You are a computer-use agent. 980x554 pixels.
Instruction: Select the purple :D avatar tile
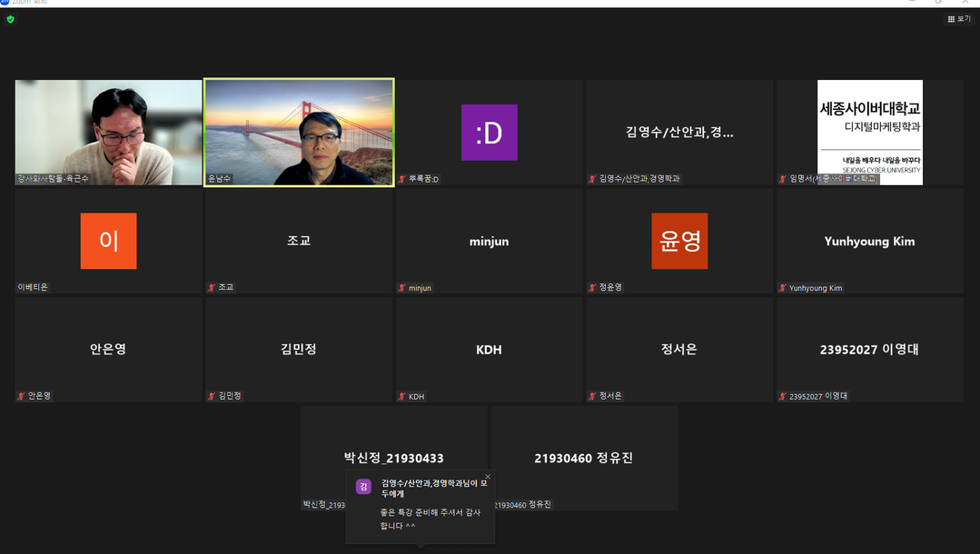[489, 133]
